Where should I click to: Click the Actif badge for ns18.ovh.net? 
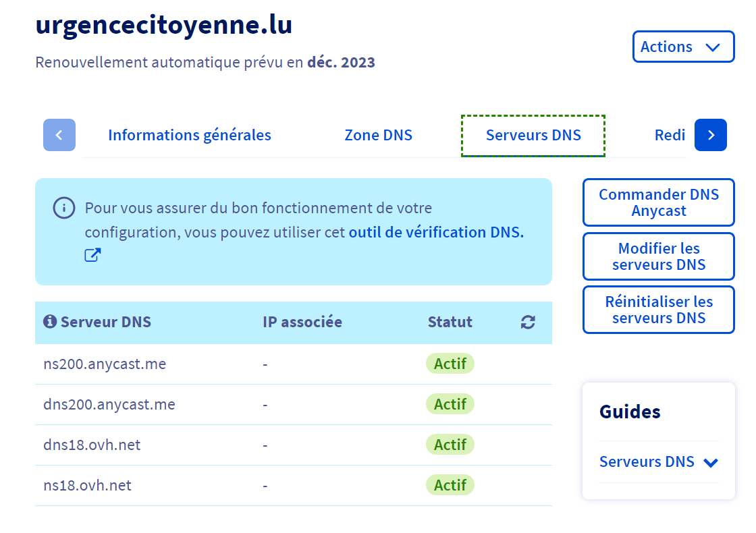click(x=450, y=485)
